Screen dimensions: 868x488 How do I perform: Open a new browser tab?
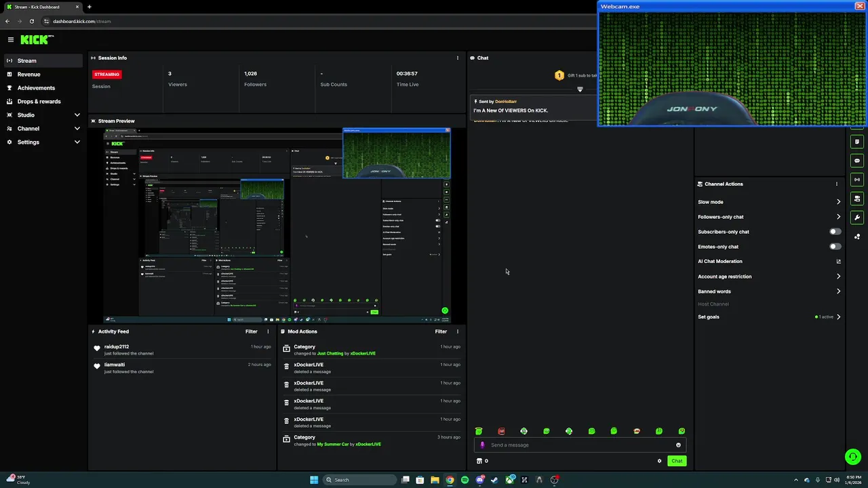pos(89,7)
